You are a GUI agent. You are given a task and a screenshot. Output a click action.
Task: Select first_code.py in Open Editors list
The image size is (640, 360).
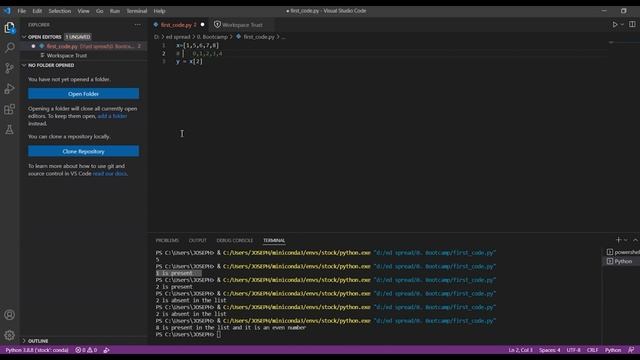[x=84, y=46]
